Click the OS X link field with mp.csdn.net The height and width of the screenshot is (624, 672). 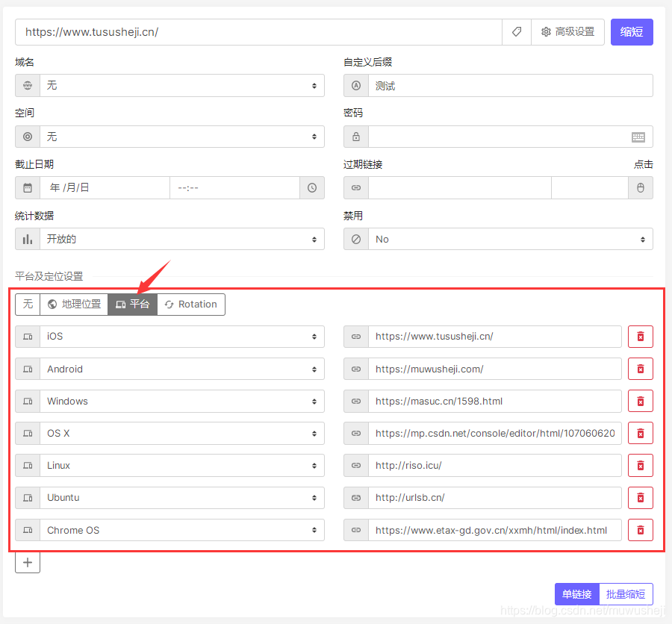[495, 433]
